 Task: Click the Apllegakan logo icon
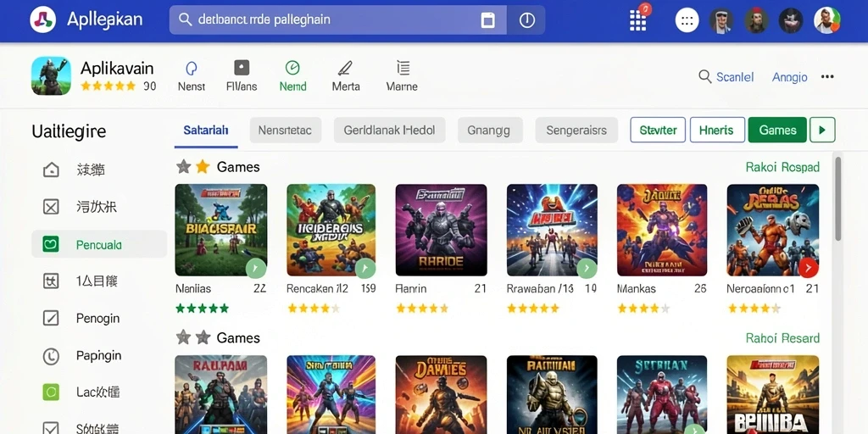pyautogui.click(x=42, y=20)
